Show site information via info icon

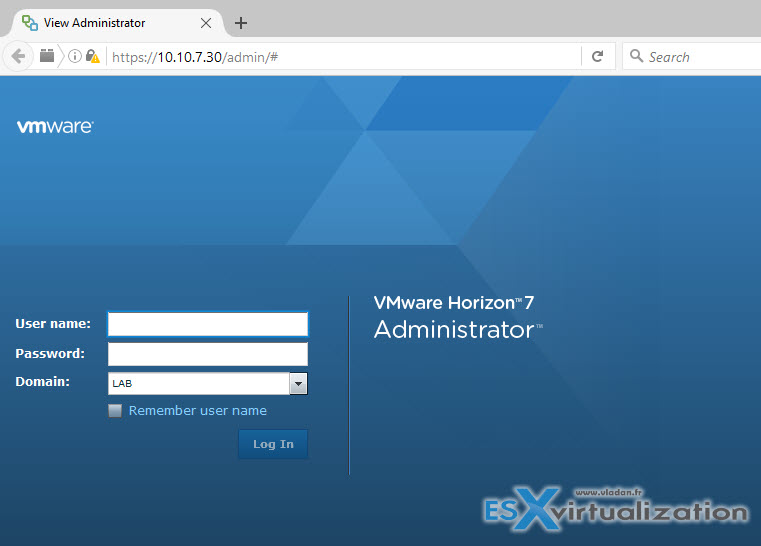click(75, 56)
